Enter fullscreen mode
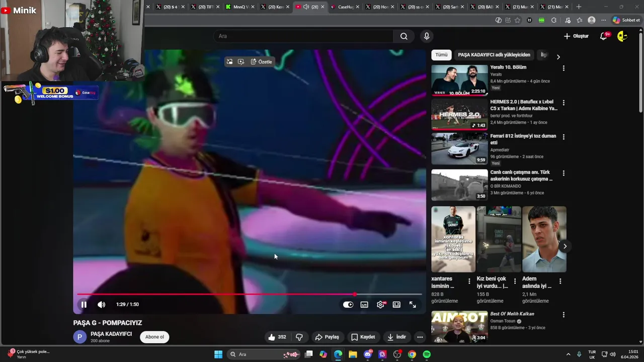 (413, 304)
